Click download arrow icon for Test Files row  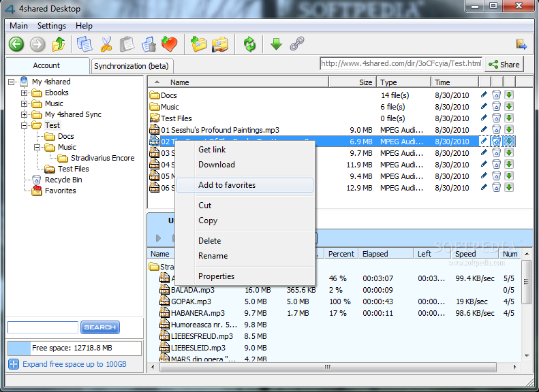pyautogui.click(x=508, y=118)
